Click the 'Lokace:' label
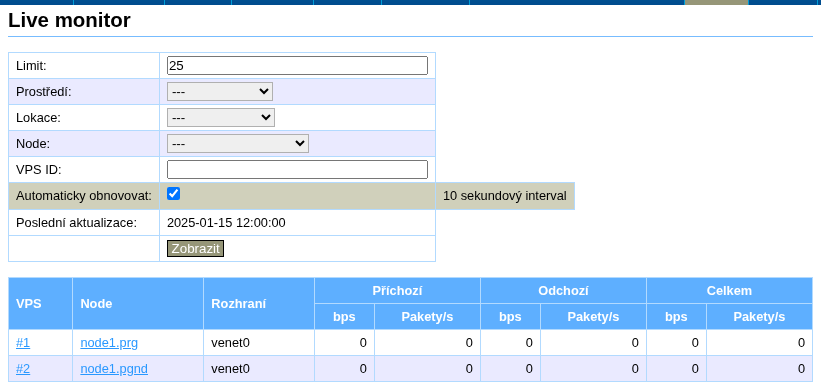This screenshot has height=389, width=821. pos(38,117)
